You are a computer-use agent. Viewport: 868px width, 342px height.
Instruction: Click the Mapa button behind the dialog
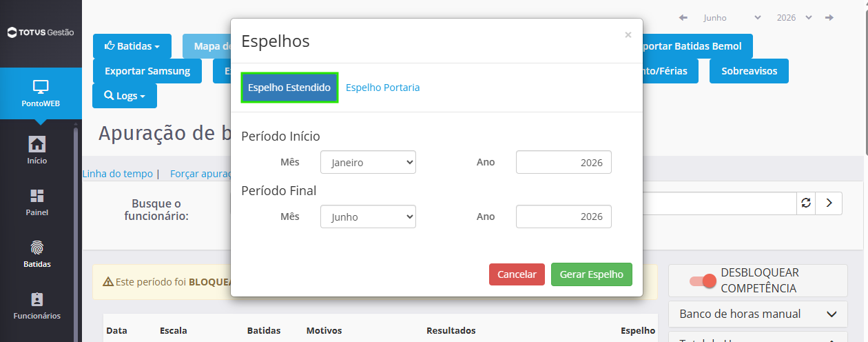[207, 46]
